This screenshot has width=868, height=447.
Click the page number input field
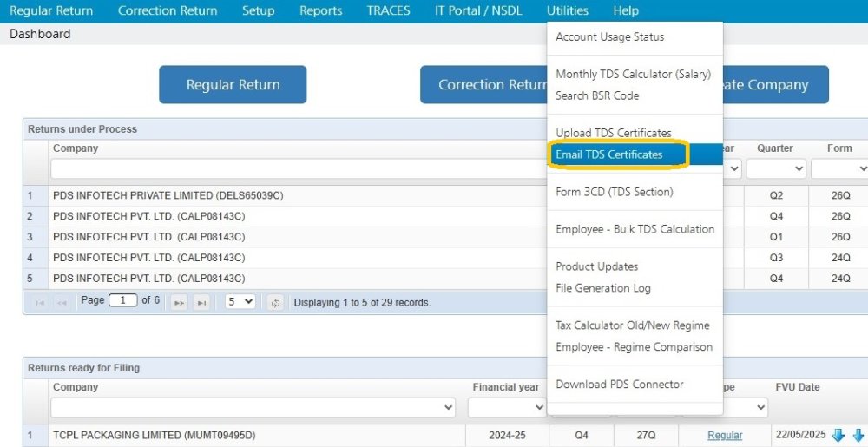click(x=123, y=300)
